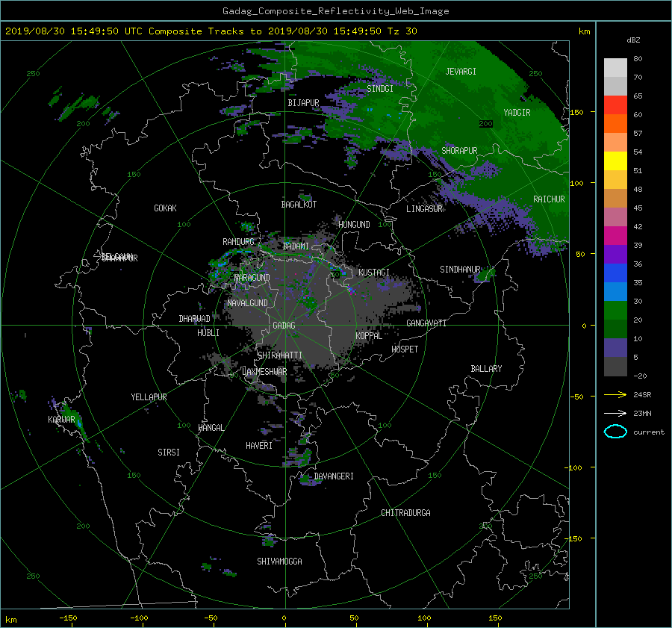Select the bright green 20-30 dBZ swatch
Image resolution: width=672 pixels, height=628 pixels.
click(x=615, y=311)
